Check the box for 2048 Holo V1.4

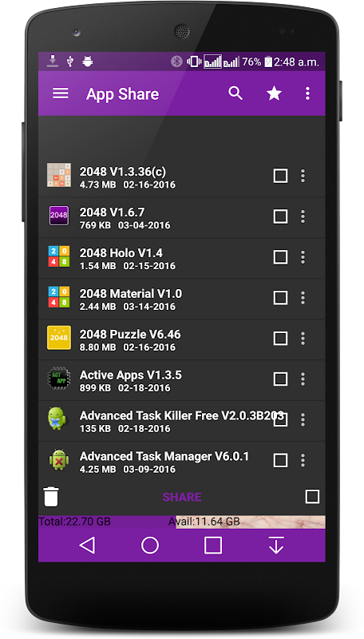coord(280,257)
